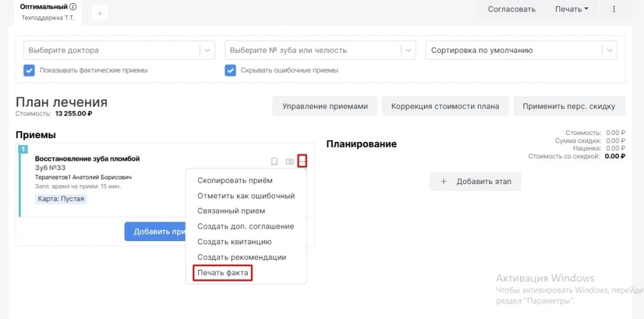Expand the Сортировка по умолчанию dropdown
This screenshot has width=644, height=319.
609,50
